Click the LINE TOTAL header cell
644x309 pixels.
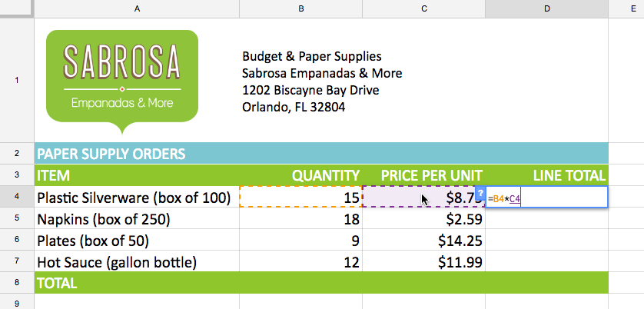pos(546,175)
